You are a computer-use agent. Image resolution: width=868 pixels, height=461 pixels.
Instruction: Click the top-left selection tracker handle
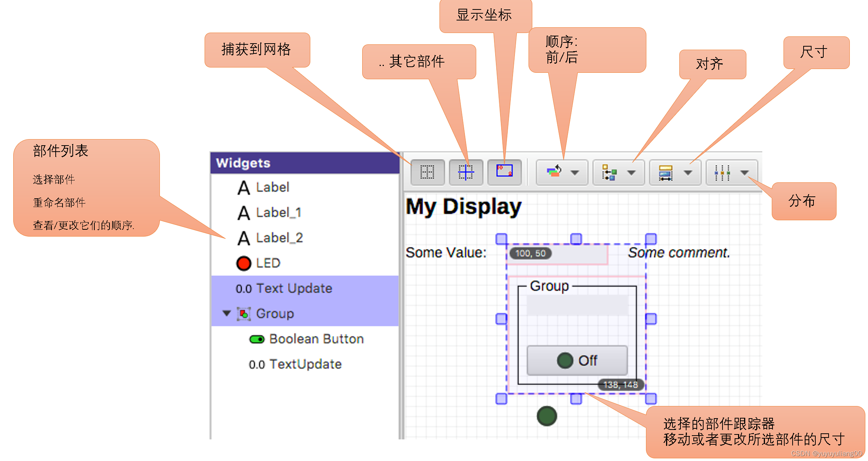501,239
